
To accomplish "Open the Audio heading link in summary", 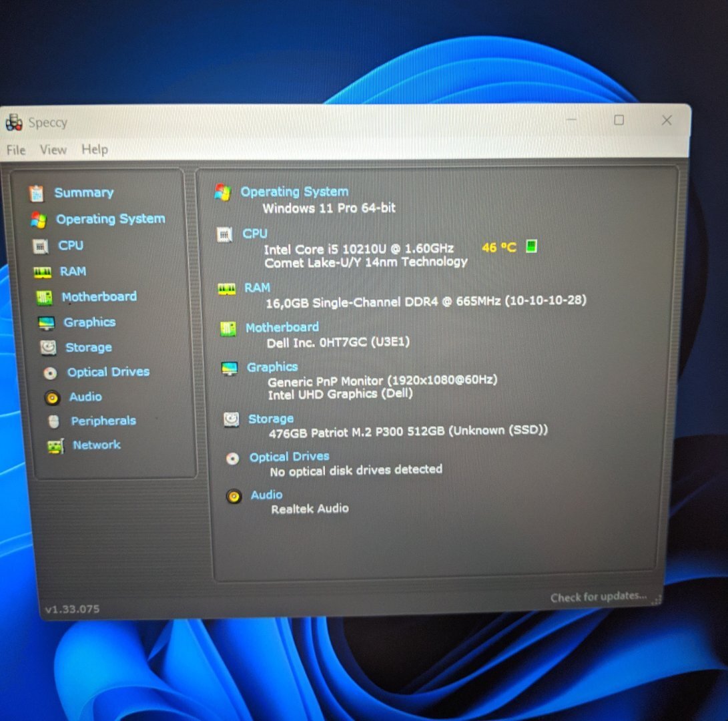I will pyautogui.click(x=266, y=495).
